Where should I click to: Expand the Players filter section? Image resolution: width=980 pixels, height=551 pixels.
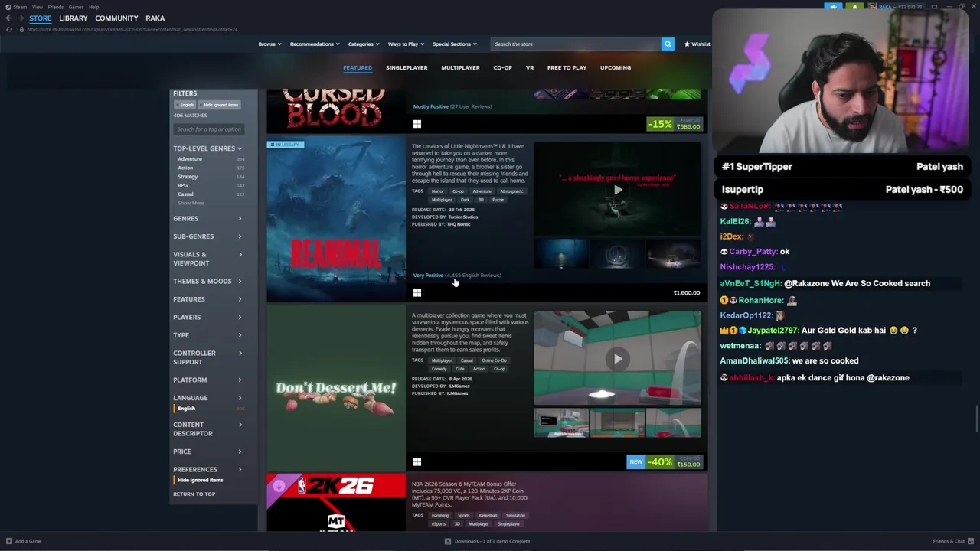pyautogui.click(x=207, y=318)
